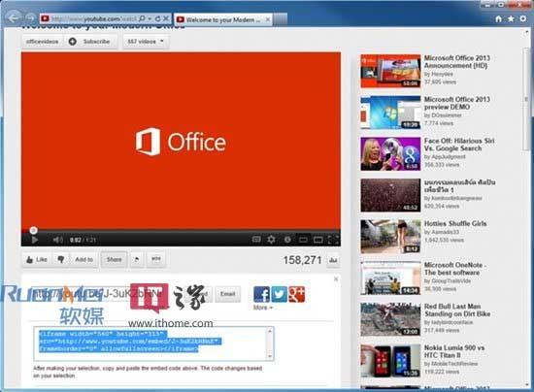
Task: Play the Office video
Action: click(34, 240)
